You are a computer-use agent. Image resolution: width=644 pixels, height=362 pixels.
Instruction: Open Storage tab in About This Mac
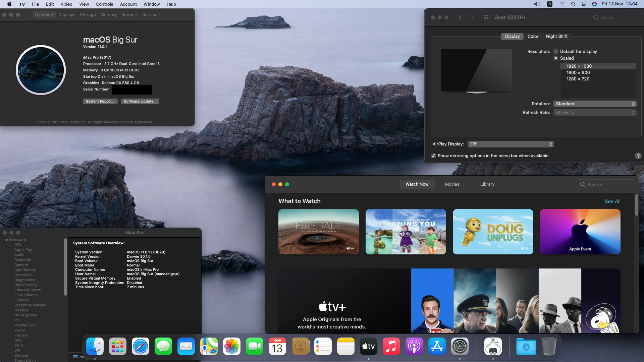pos(88,15)
